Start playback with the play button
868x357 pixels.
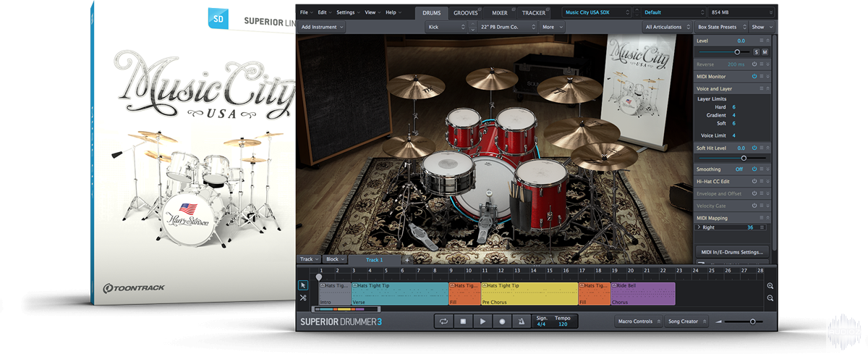coord(482,322)
